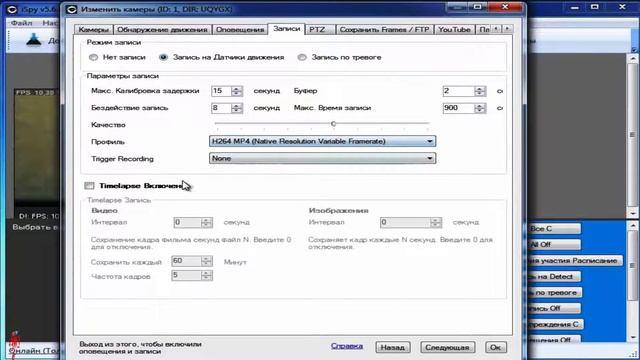Click the 'Сохранить каждый' 60 minutes field
This screenshot has height=360, width=640.
coord(192,261)
